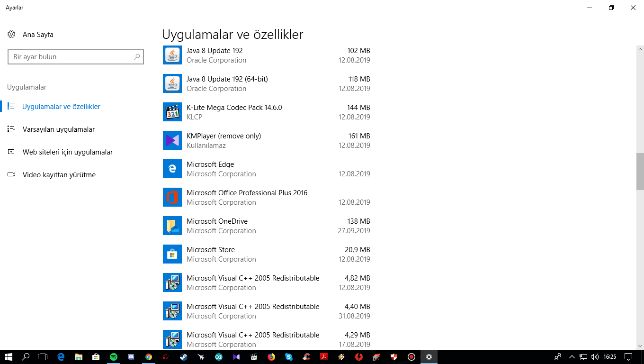Screen dimensions: 644x364
Task: Click the Visual C++ 2005 icon sized 4,82 MB
Action: (x=172, y=282)
